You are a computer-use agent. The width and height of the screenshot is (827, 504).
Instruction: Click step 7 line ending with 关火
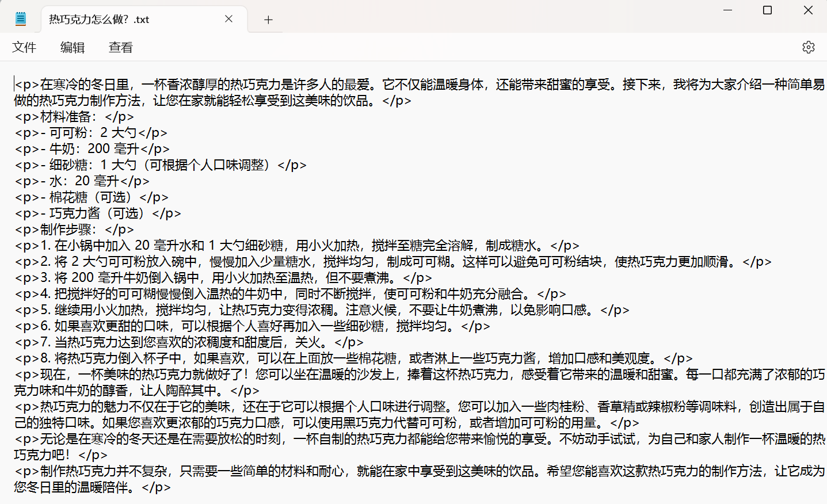[189, 342]
